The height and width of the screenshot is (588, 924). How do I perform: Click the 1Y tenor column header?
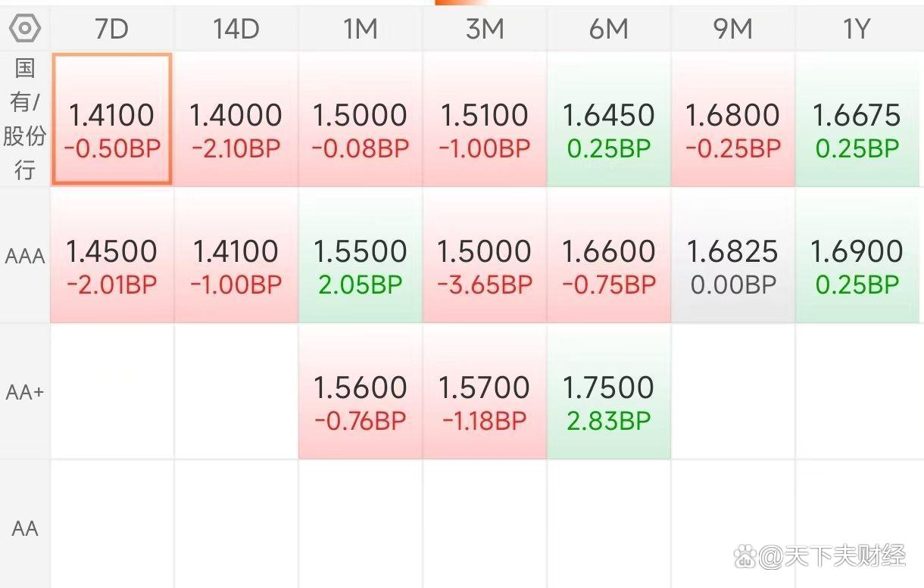click(x=857, y=30)
